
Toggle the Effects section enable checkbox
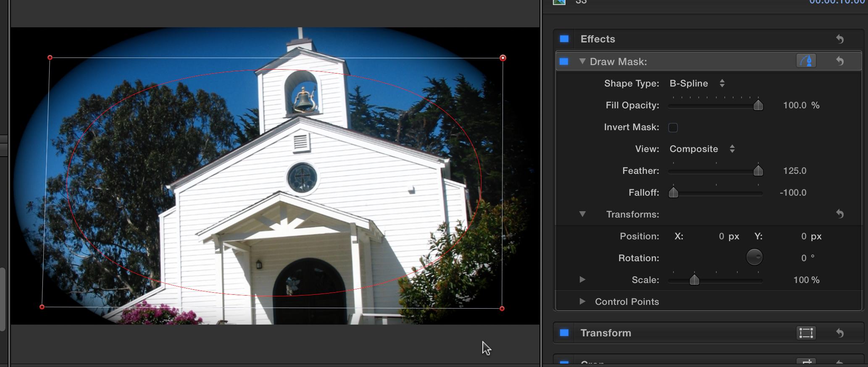tap(564, 39)
